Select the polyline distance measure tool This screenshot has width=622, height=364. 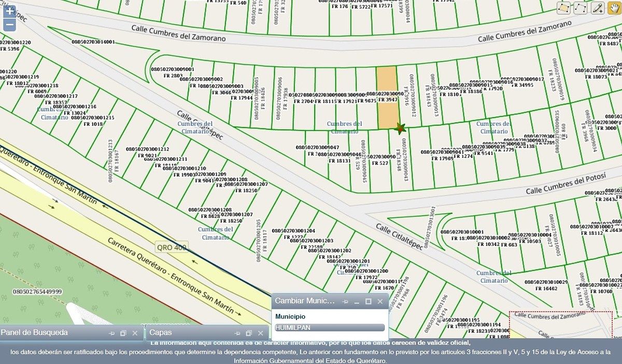[x=580, y=8]
